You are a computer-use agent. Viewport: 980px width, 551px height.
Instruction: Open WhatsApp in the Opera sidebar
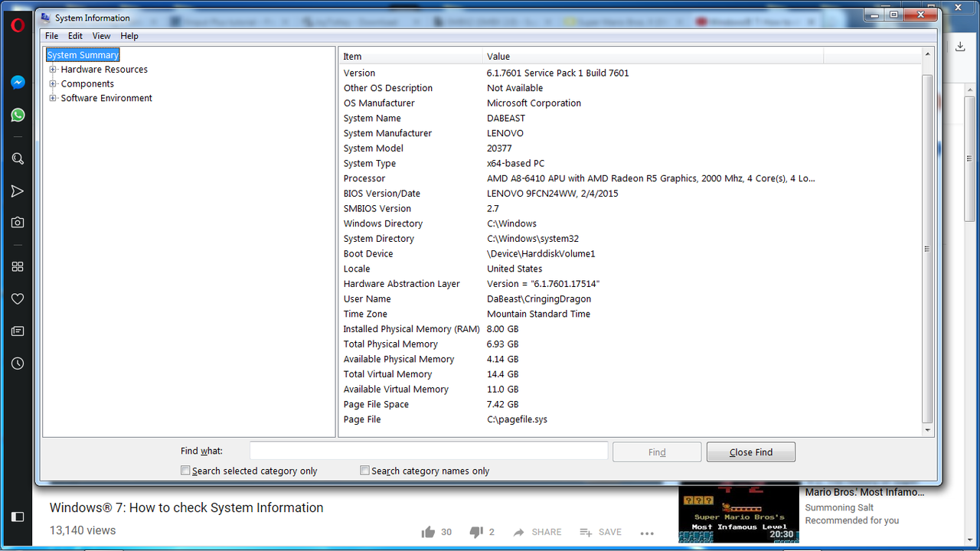coord(18,115)
